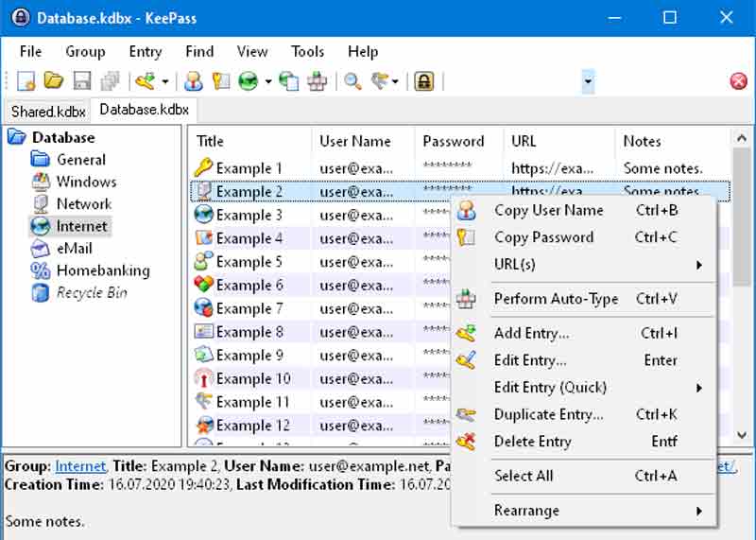The image size is (756, 540).
Task: Choose Copy User Name from context menu
Action: [584, 210]
